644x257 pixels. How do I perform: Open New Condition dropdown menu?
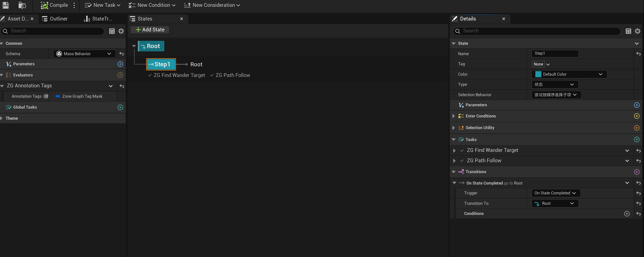tap(152, 5)
